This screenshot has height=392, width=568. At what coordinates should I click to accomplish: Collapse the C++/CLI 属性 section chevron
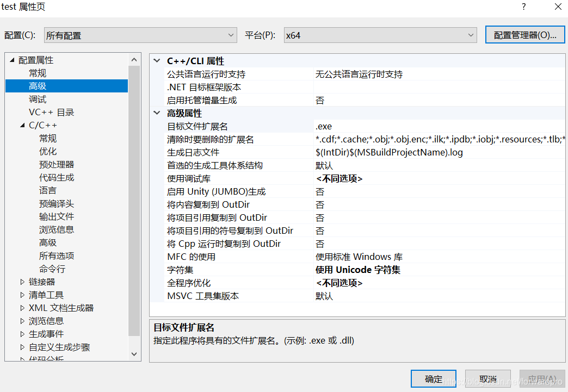click(157, 60)
